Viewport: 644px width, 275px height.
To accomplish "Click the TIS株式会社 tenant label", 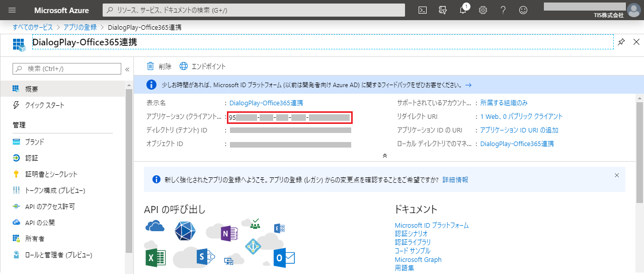I will point(608,15).
